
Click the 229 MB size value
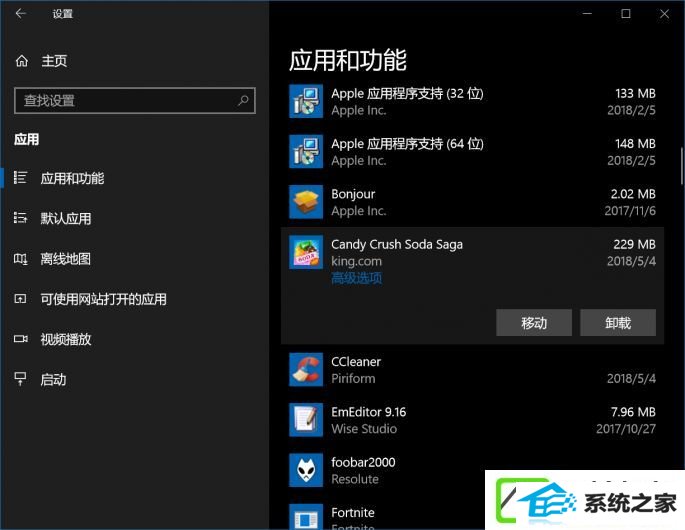[x=634, y=244]
